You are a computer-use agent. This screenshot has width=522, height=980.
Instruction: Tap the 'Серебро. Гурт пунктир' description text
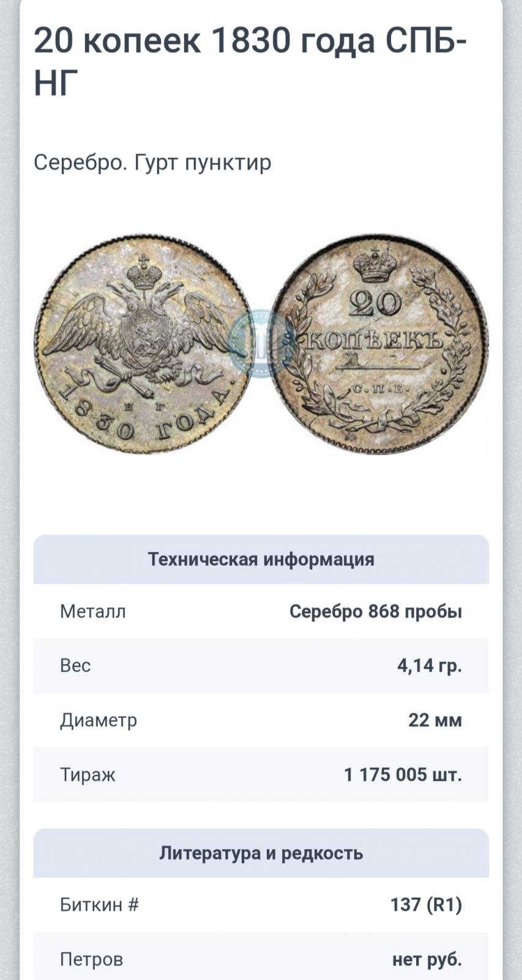click(x=152, y=162)
